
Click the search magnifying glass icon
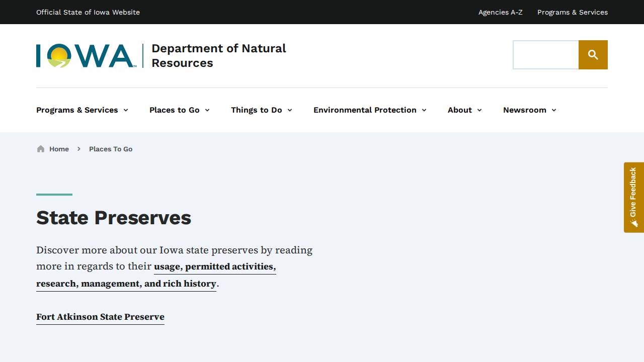pyautogui.click(x=593, y=54)
